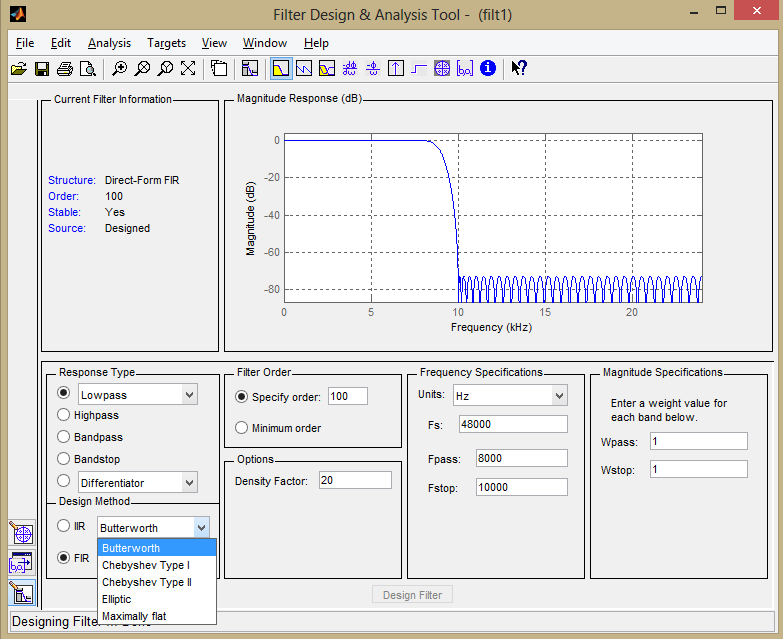Activate What's This help pointer
The width and height of the screenshot is (783, 639).
519,68
